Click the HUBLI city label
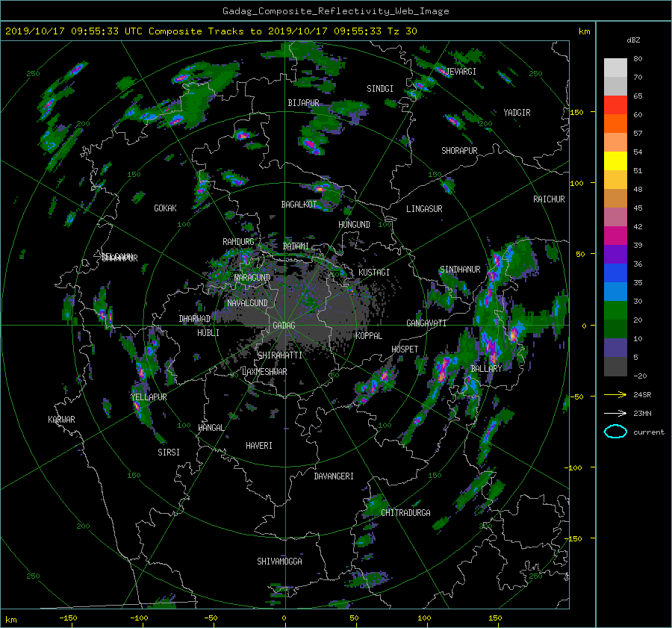Screen dimensions: 672x628 click(x=208, y=333)
